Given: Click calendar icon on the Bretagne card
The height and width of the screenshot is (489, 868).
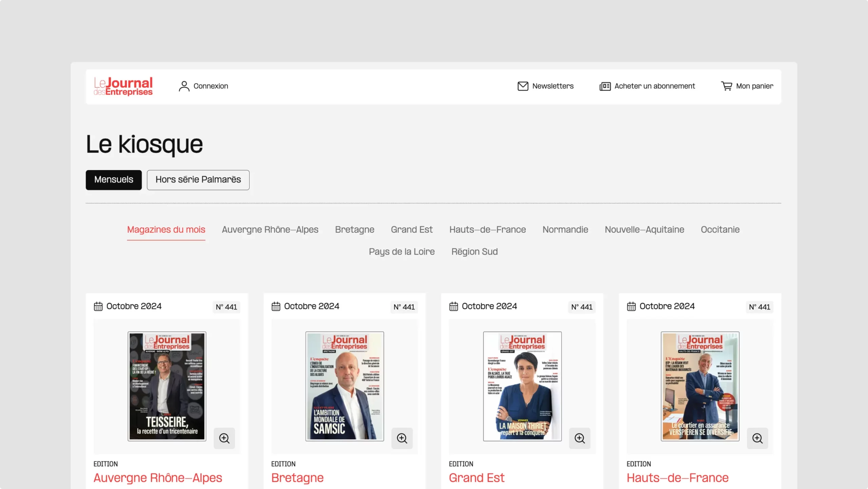Looking at the screenshot, I should 276,306.
